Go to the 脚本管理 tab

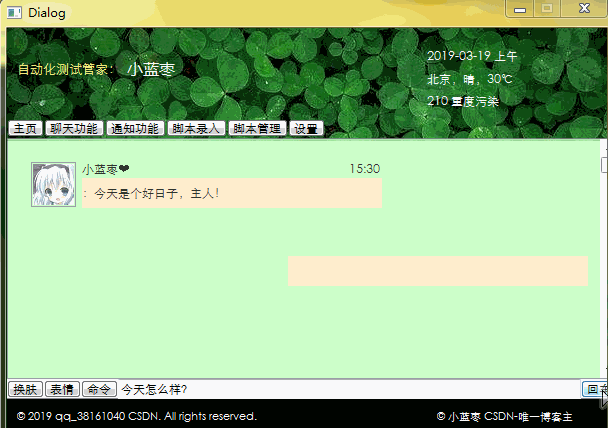coord(257,128)
